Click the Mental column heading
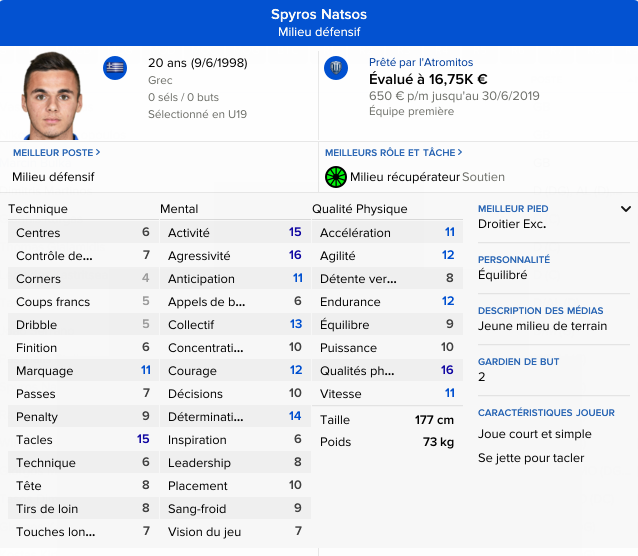 (179, 209)
